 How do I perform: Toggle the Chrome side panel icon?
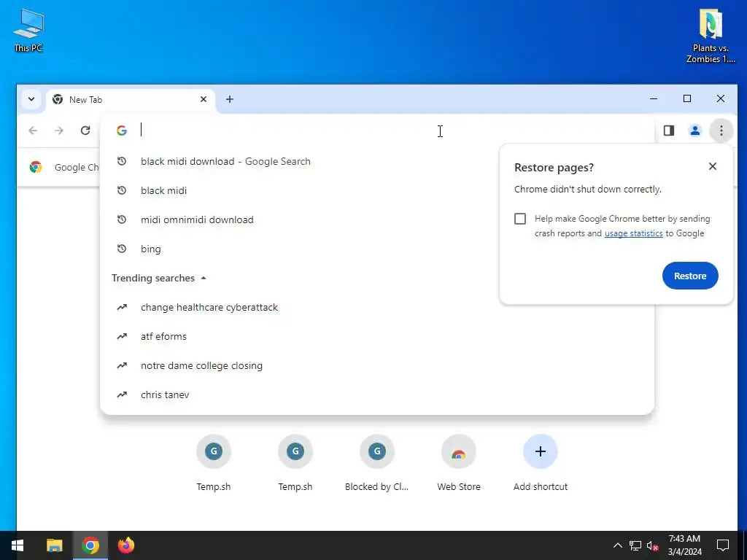coord(668,130)
